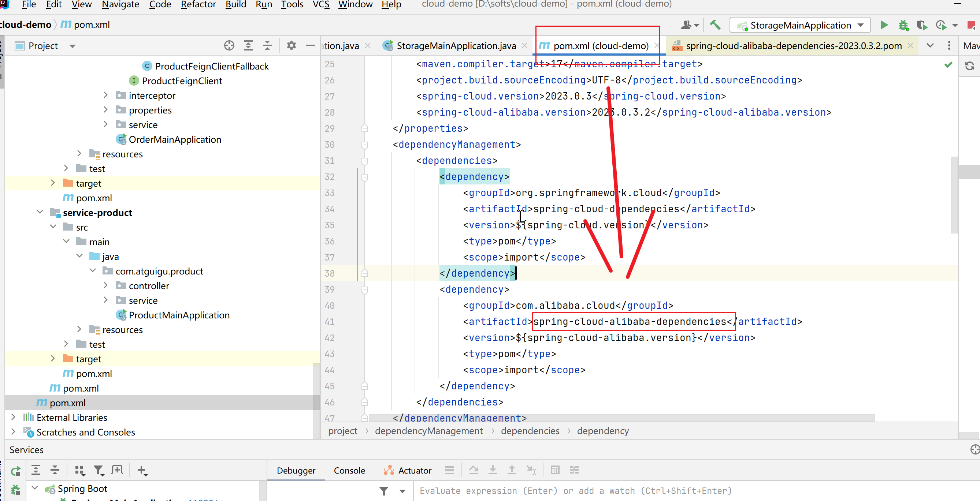980x501 pixels.
Task: Click Collapse All icon in Services toolbar
Action: point(55,471)
